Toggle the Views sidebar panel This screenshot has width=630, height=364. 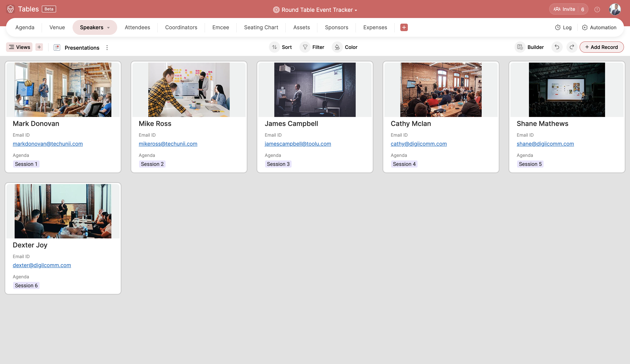click(x=19, y=47)
